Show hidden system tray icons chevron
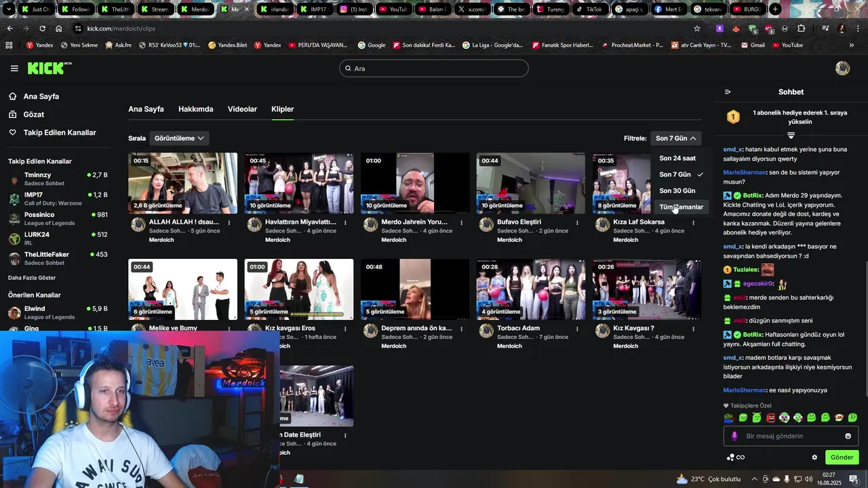 tap(754, 479)
